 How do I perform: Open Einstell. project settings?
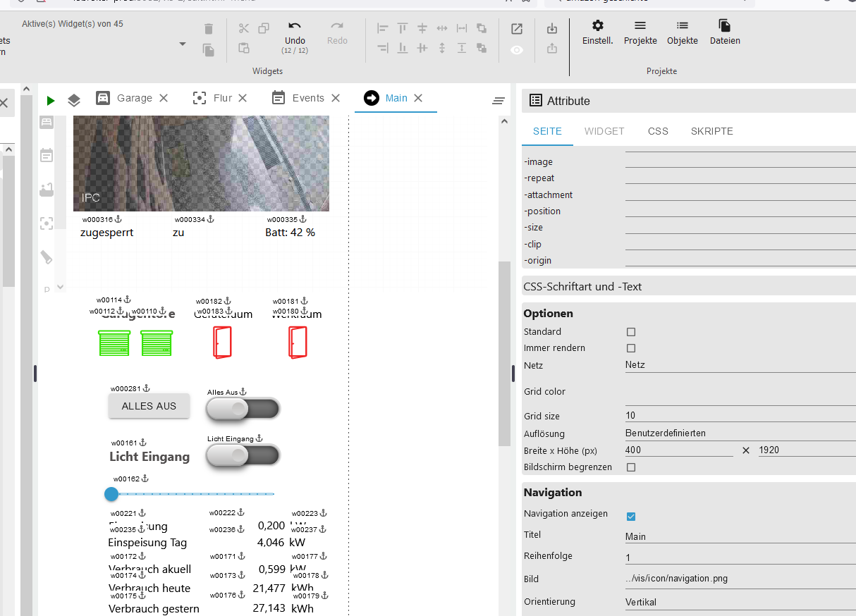pyautogui.click(x=597, y=33)
